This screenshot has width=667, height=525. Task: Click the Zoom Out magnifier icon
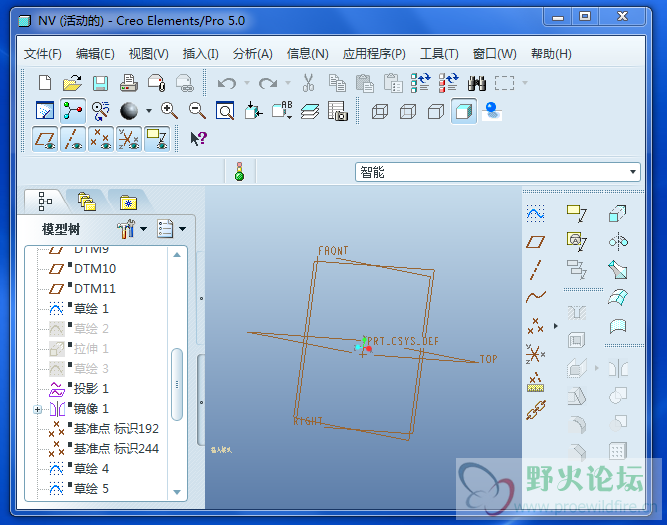(x=197, y=111)
